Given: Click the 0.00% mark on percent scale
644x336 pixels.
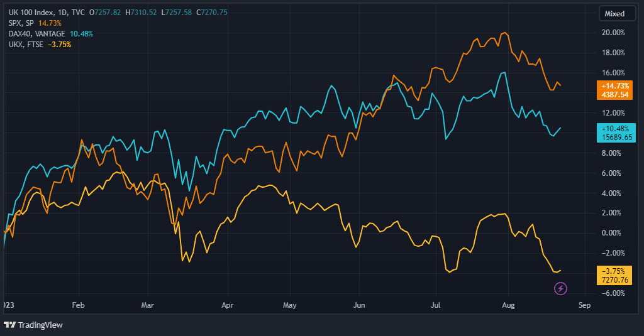Looking at the screenshot, I should [x=613, y=233].
